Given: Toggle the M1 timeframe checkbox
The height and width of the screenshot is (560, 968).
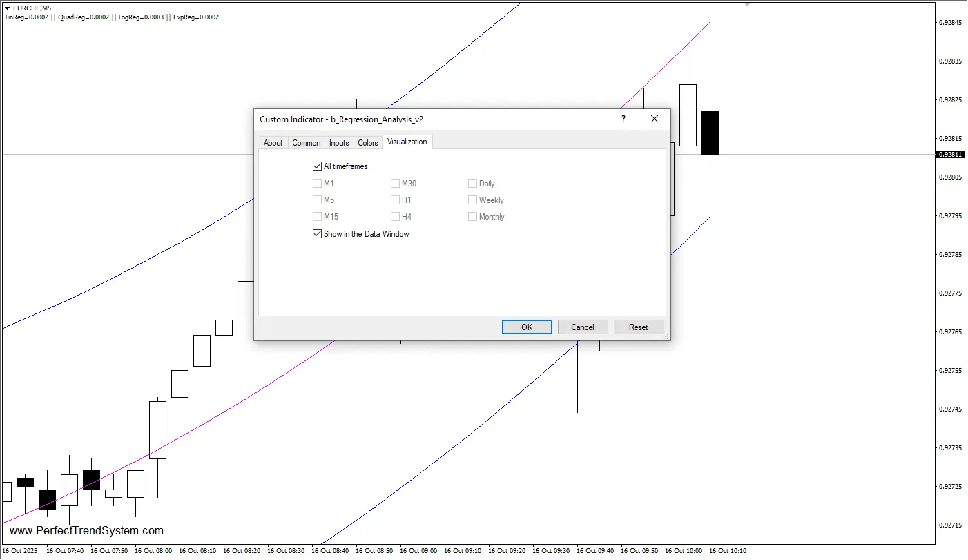Looking at the screenshot, I should (317, 183).
